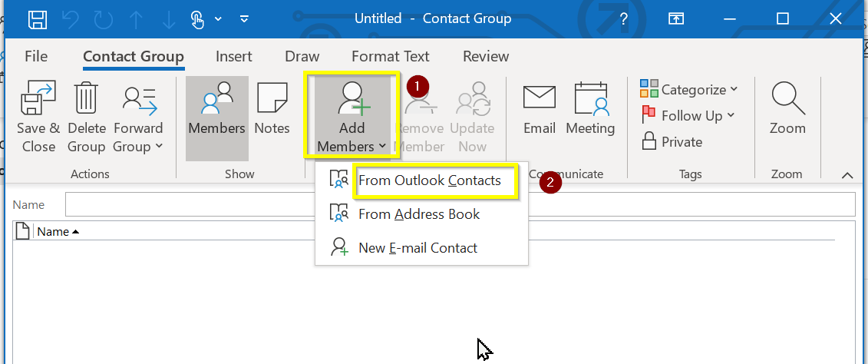Choose New E-mail Contact menu item
Image resolution: width=868 pixels, height=364 pixels.
tap(422, 247)
